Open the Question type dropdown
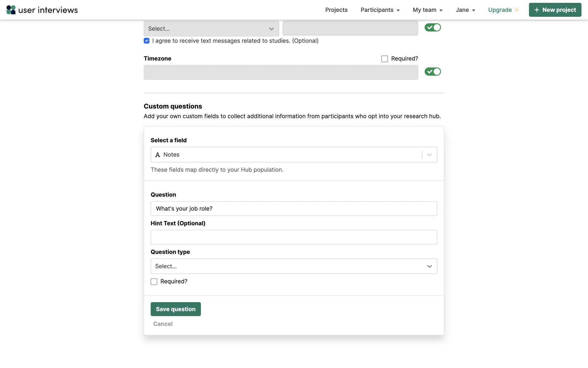The height and width of the screenshot is (368, 588). (294, 266)
